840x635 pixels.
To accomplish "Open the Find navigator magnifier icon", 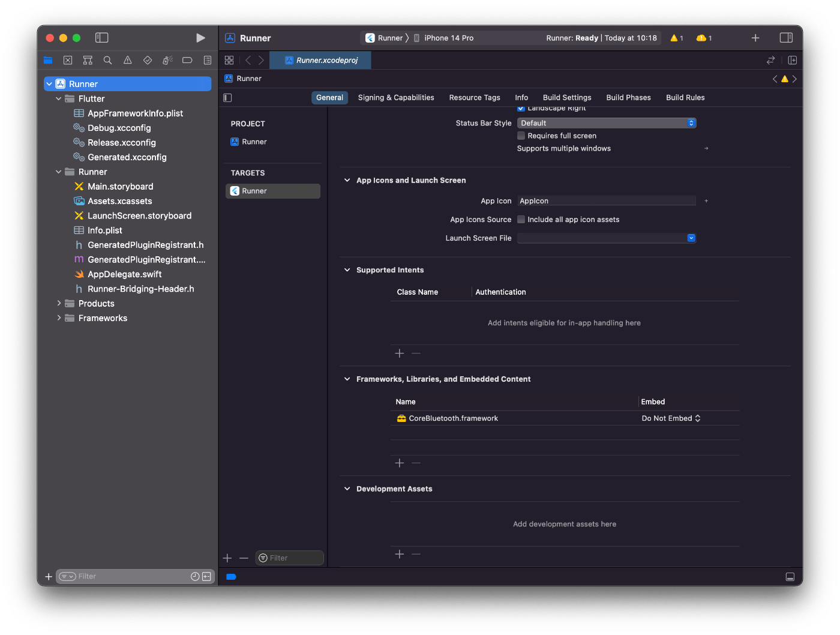I will (x=107, y=60).
